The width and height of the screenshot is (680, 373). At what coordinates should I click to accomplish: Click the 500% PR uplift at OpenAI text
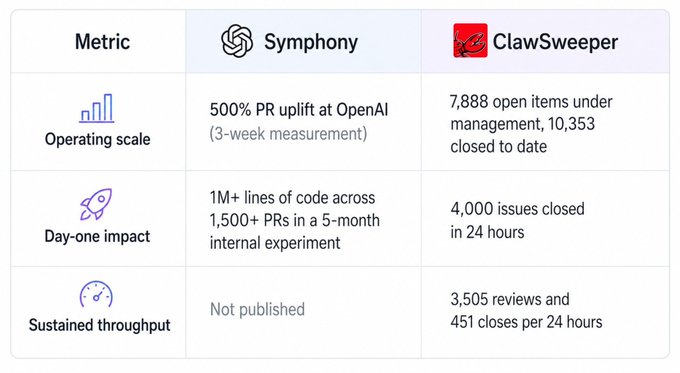click(x=299, y=110)
